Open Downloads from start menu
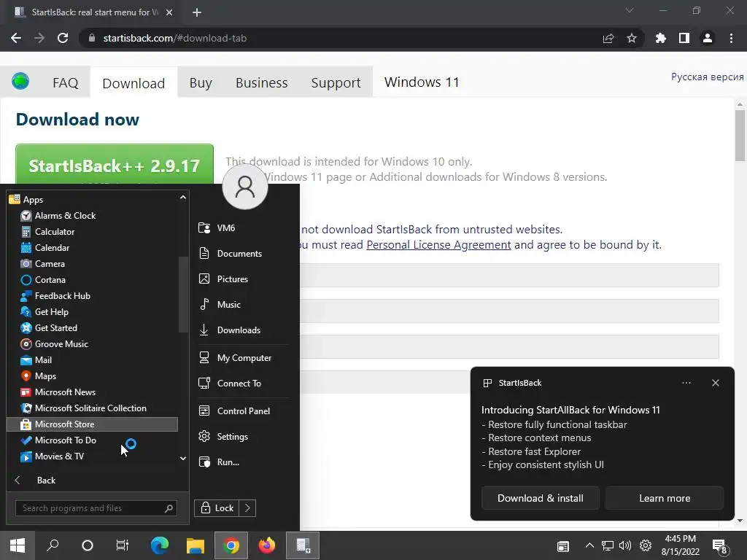 [230, 330]
